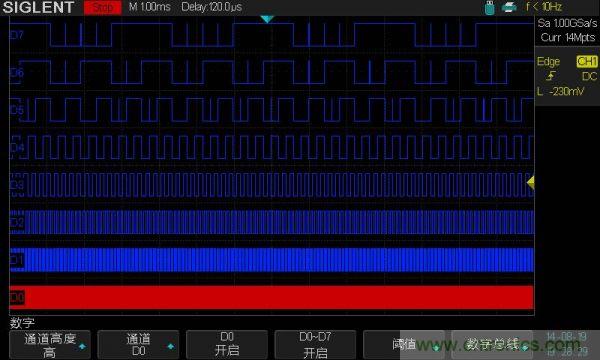Select the D1 channel label
Viewport: 600px width, 360px height.
click(x=16, y=261)
